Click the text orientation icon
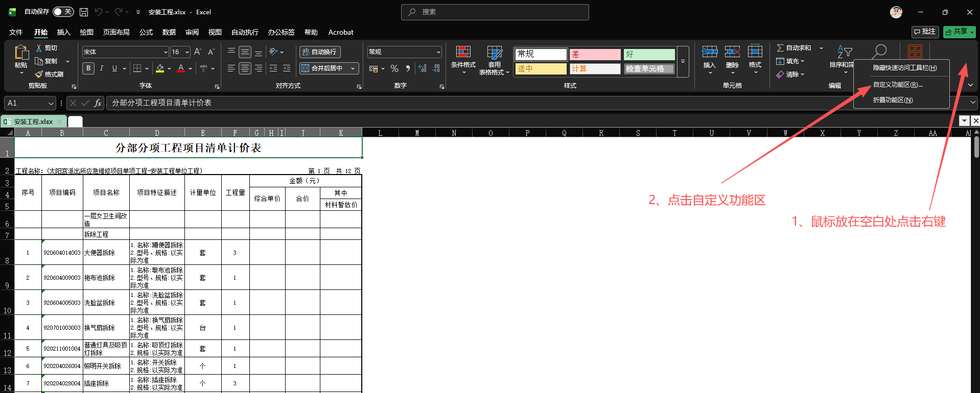This screenshot has height=393, width=980. click(x=274, y=52)
